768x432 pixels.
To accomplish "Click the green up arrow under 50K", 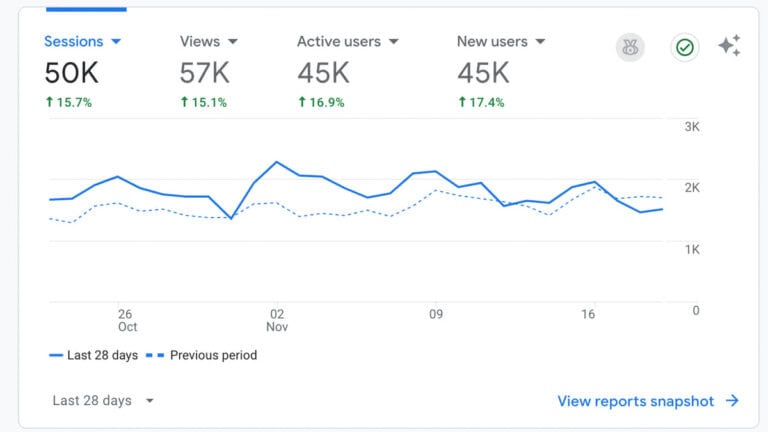I will [49, 102].
